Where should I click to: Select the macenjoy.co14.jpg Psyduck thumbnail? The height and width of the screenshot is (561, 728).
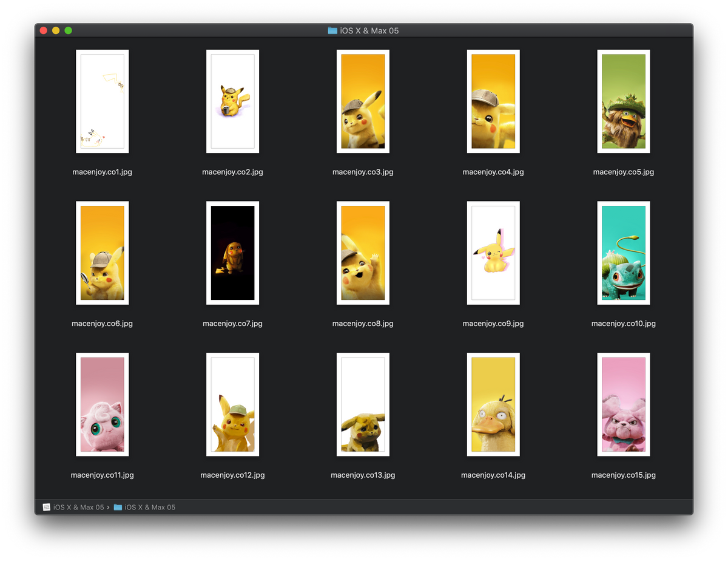click(493, 404)
